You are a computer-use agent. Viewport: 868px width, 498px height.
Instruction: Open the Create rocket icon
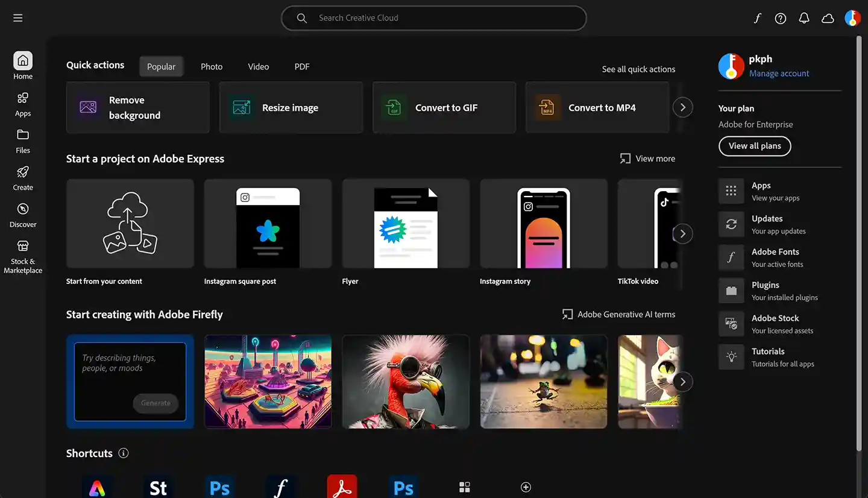coord(23,172)
